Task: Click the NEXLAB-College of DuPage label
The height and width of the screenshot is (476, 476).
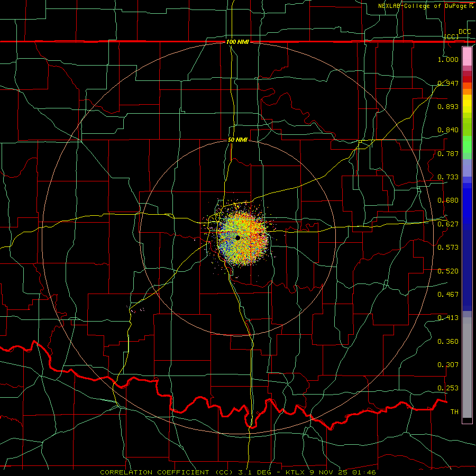Action: click(x=422, y=6)
